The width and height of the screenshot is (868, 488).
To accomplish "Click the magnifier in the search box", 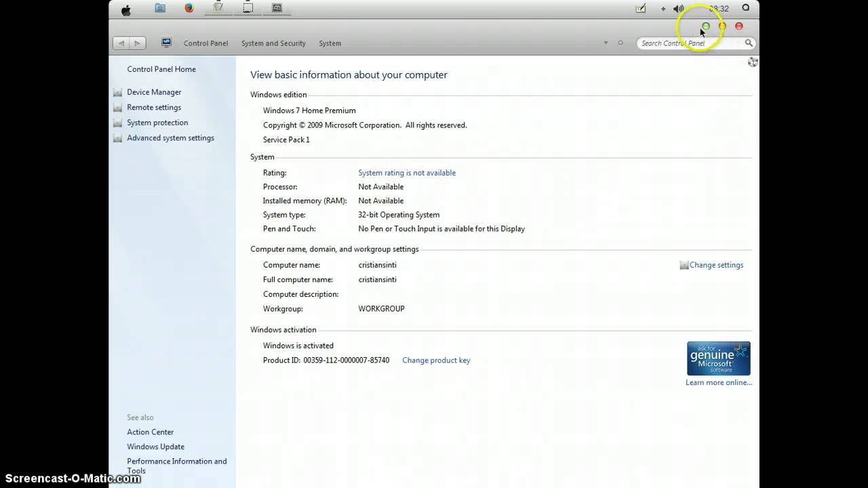I will [x=749, y=43].
